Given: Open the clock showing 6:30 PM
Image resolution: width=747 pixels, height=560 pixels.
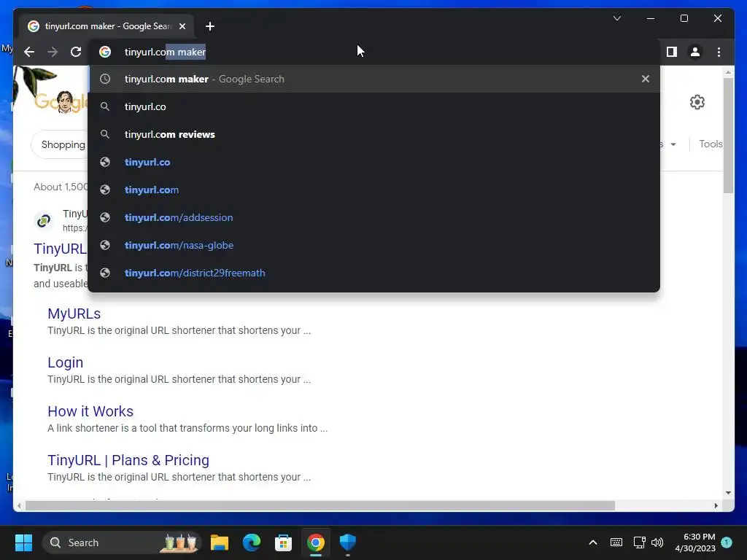Looking at the screenshot, I should 695,542.
